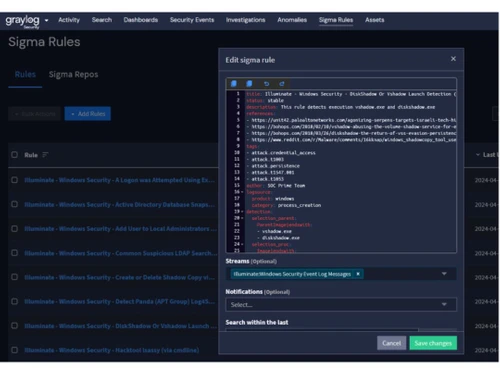Click the 'category: process_creation' line
Image resolution: width=500 pixels, height=375 pixels.
point(286,205)
